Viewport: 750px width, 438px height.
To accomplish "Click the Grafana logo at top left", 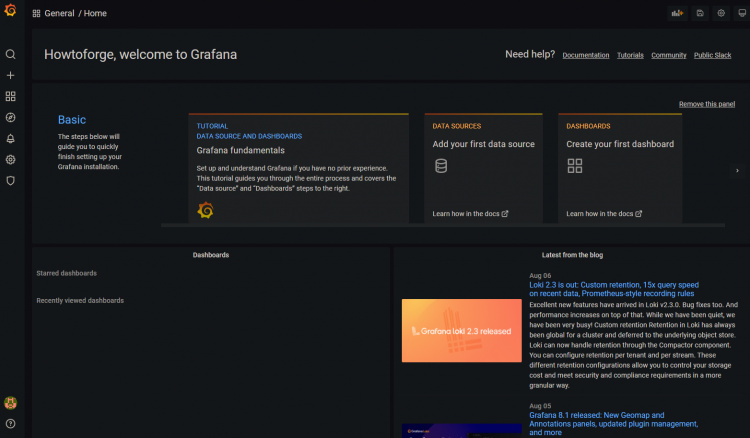I will [x=11, y=12].
